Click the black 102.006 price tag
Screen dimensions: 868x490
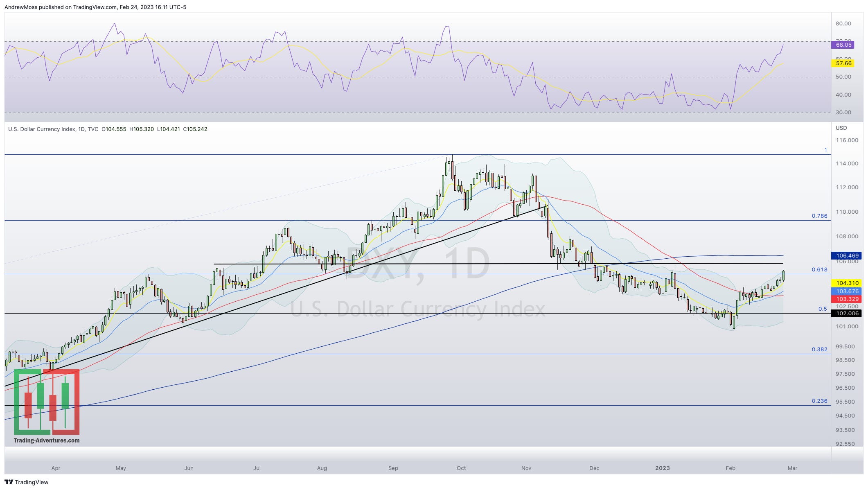[847, 314]
